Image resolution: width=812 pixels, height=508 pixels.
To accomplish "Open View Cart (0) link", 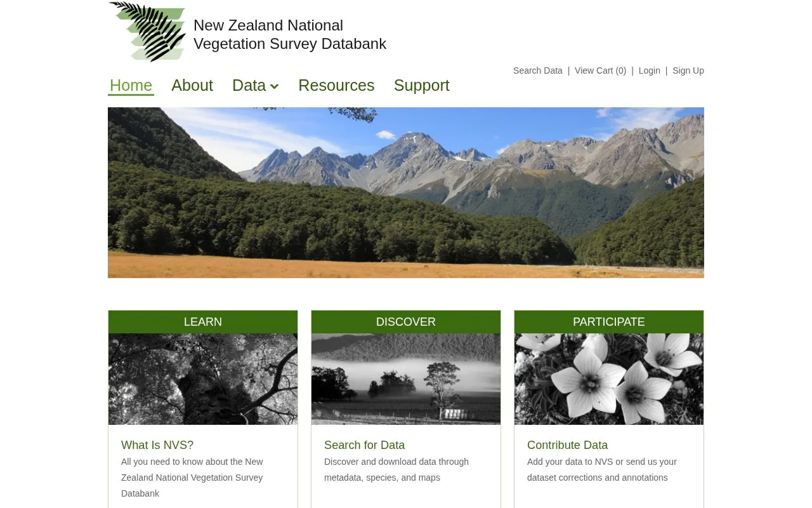I will [600, 70].
